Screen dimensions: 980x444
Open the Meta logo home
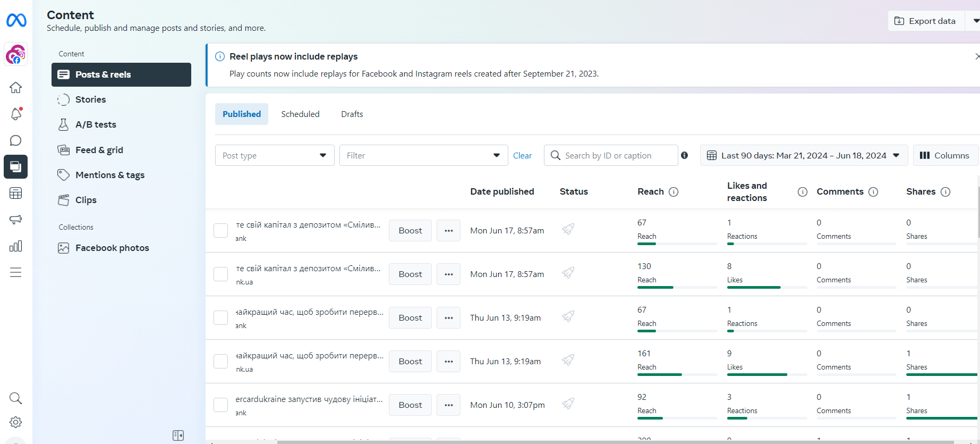tap(16, 20)
